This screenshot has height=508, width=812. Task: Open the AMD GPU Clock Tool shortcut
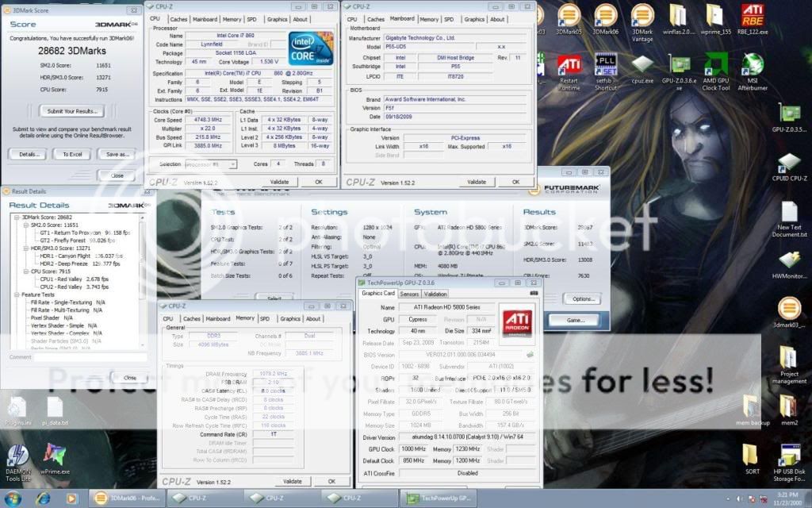point(716,72)
